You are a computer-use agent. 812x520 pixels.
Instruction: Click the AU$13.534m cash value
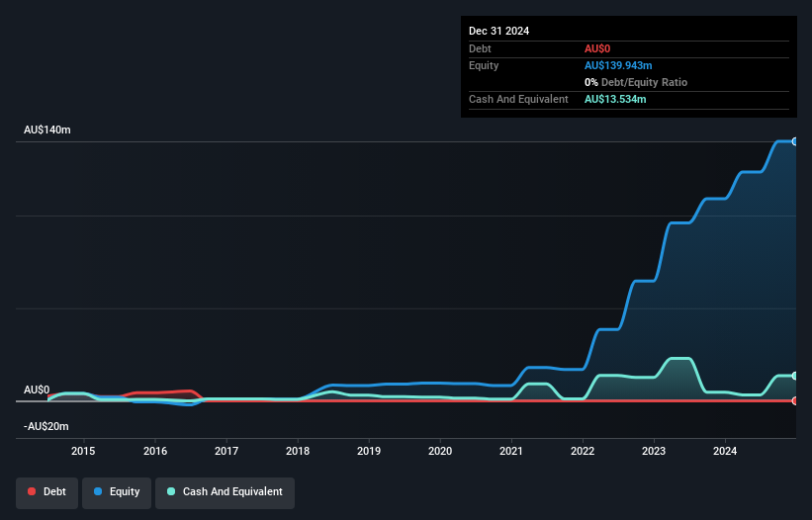615,99
